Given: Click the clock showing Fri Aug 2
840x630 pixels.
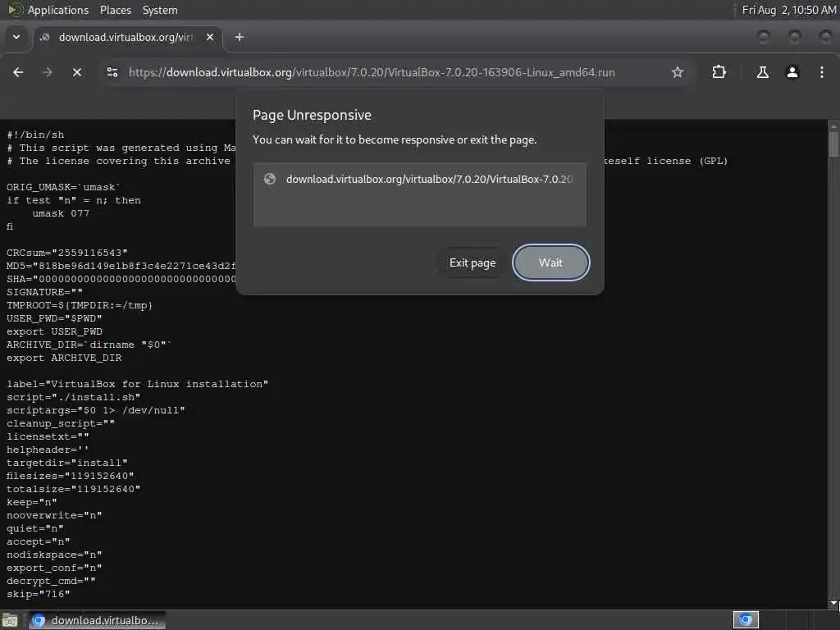Looking at the screenshot, I should click(x=788, y=10).
